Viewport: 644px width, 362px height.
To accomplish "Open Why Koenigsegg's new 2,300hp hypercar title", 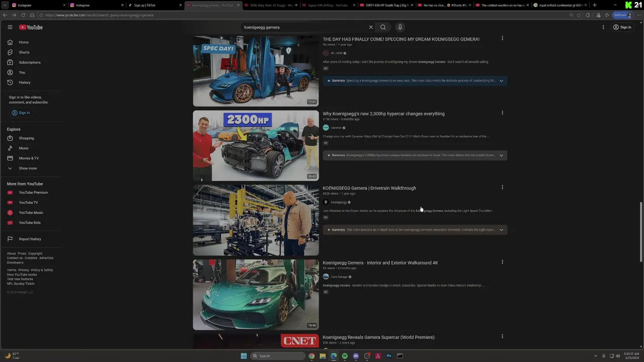I will click(x=383, y=114).
